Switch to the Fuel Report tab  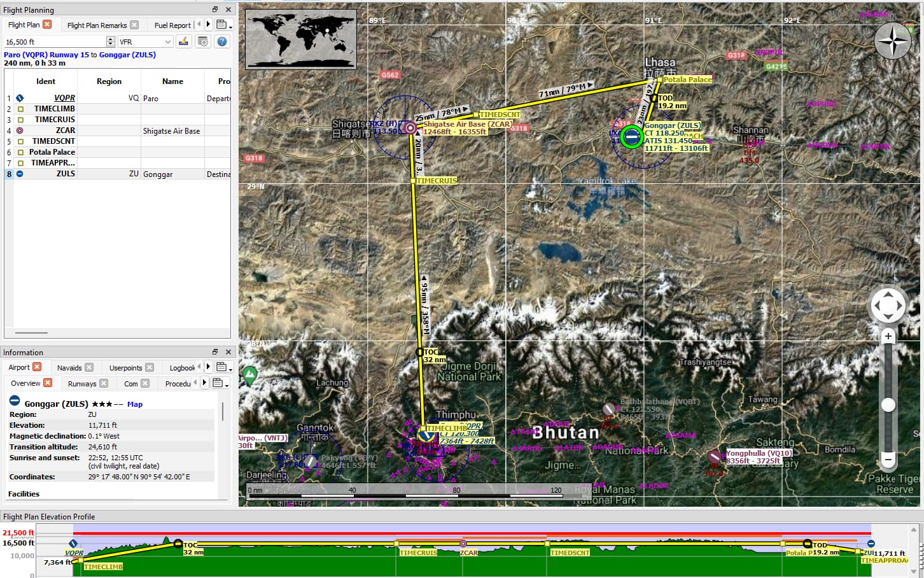(x=172, y=25)
